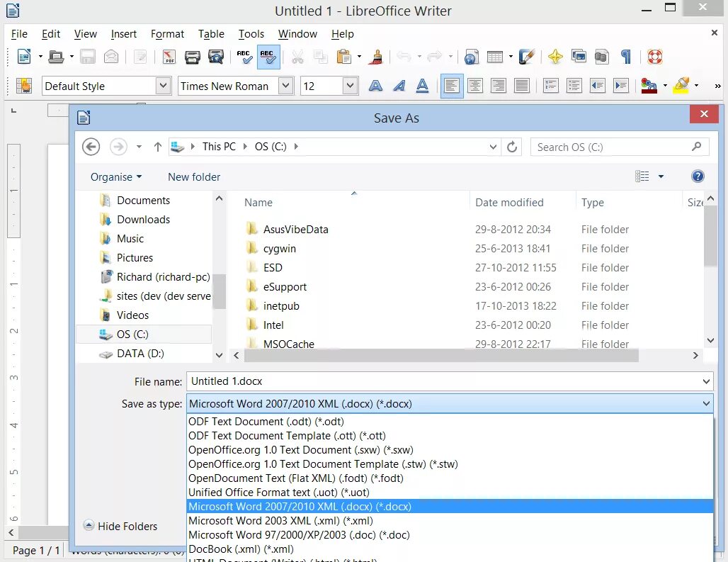Screen dimensions: 728x562
Task: Open Page Preview icon
Action: [216, 57]
